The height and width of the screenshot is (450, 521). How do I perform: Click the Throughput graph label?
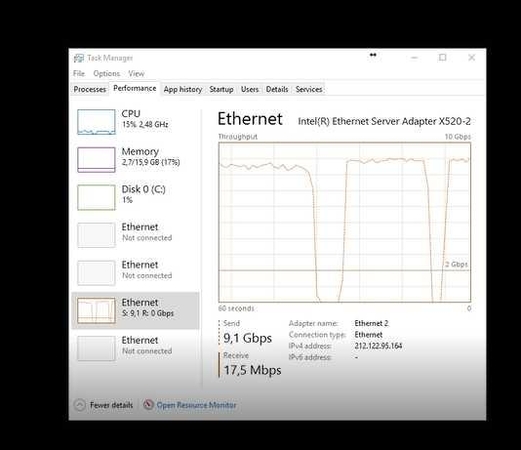click(x=238, y=137)
